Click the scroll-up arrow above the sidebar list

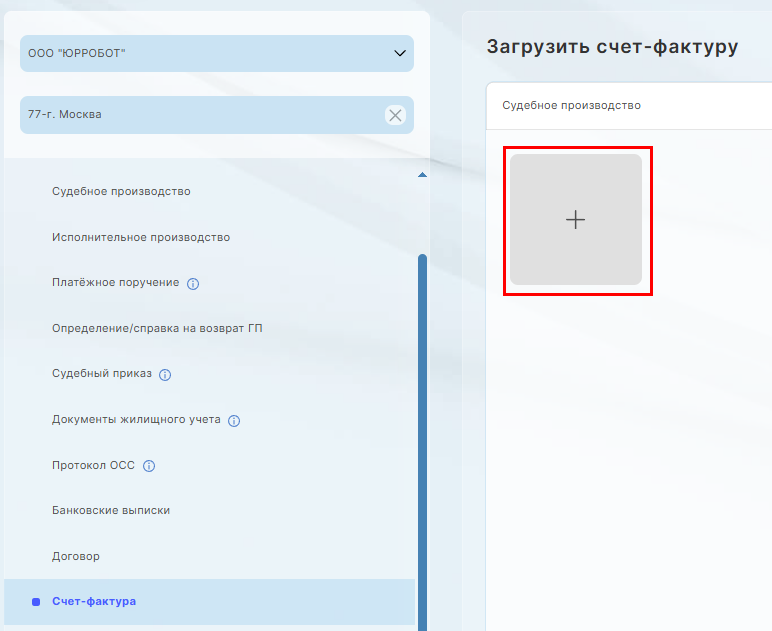pyautogui.click(x=422, y=175)
